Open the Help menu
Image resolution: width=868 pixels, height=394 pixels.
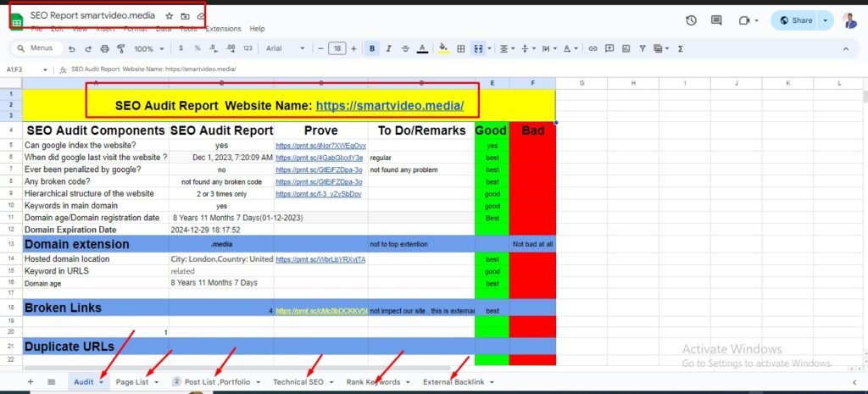[x=257, y=29]
